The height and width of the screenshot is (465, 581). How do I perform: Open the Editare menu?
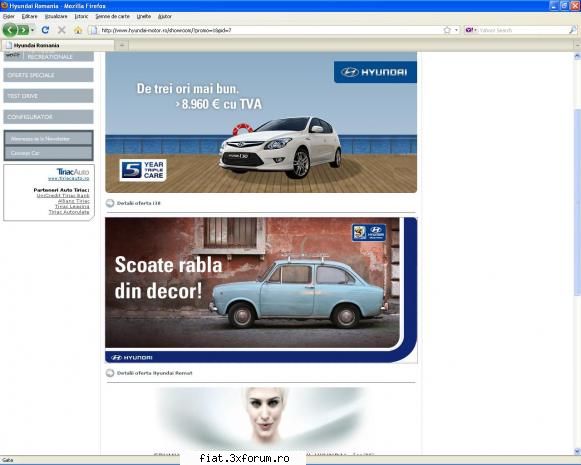[x=29, y=16]
